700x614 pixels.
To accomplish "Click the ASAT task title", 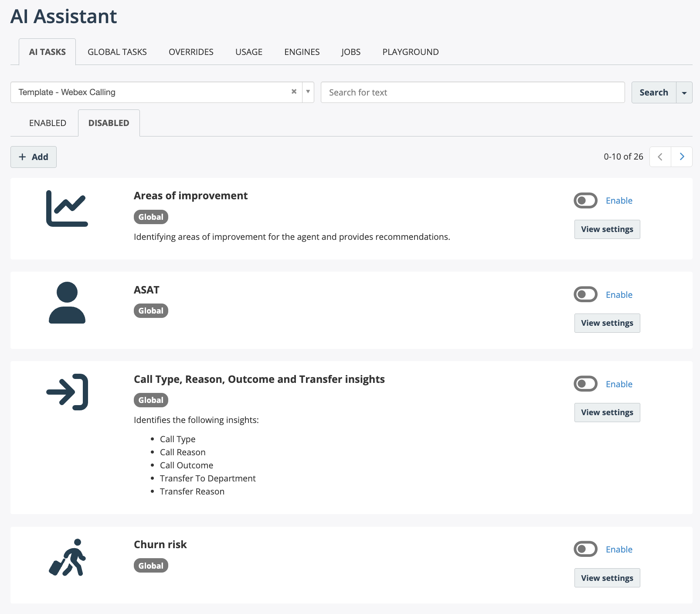I will (x=146, y=290).
